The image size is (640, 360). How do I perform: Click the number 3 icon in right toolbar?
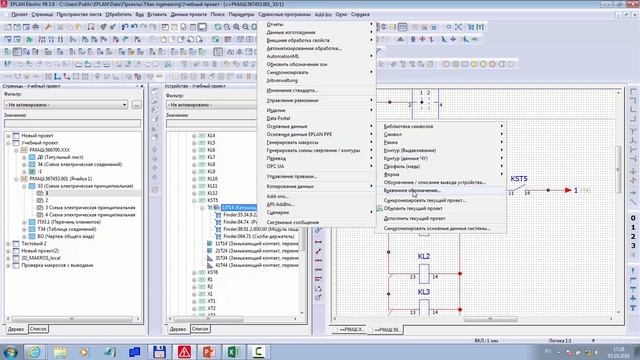[x=633, y=246]
